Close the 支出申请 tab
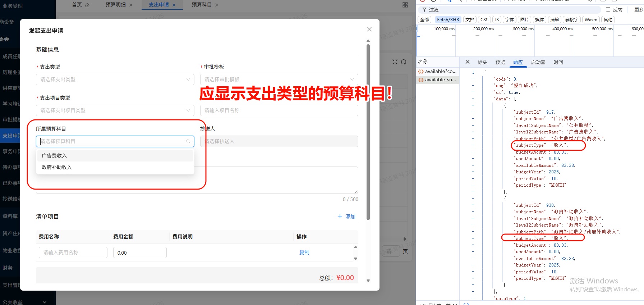The width and height of the screenshot is (644, 305). point(174,5)
